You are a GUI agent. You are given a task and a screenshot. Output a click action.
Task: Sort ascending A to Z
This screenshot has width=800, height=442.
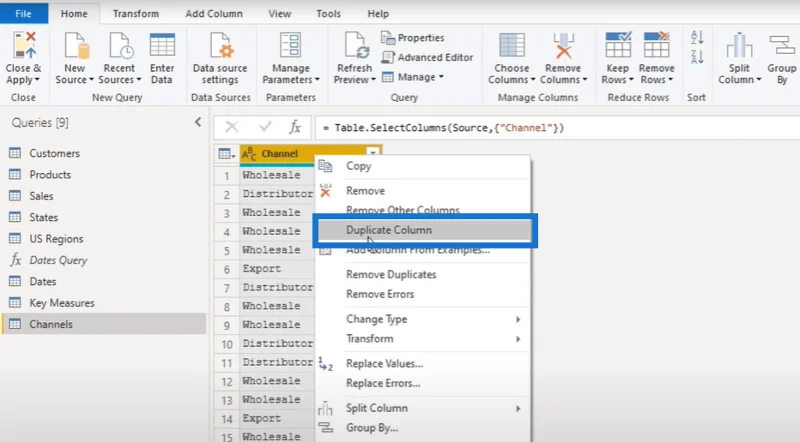click(697, 37)
